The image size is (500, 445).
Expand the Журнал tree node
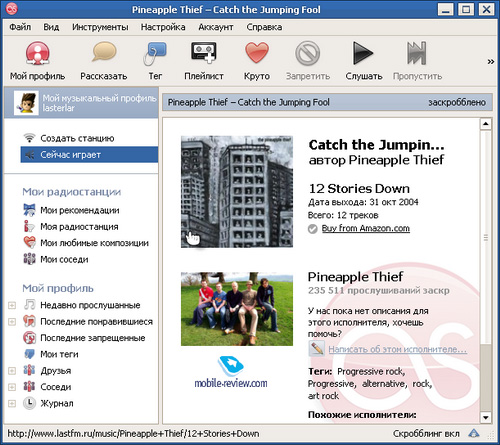[x=12, y=404]
